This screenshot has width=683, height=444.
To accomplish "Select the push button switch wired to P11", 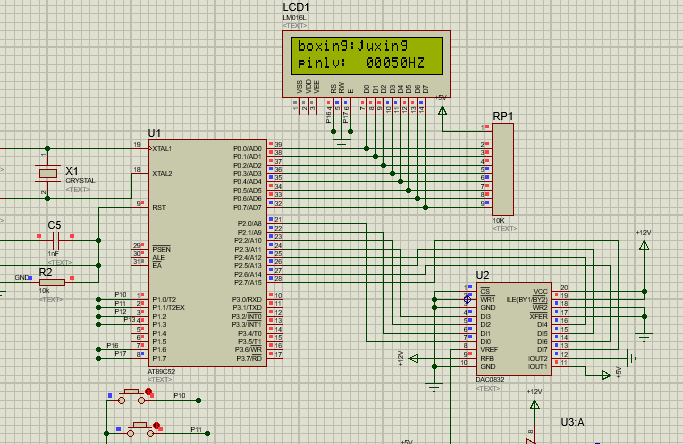I will point(140,430).
